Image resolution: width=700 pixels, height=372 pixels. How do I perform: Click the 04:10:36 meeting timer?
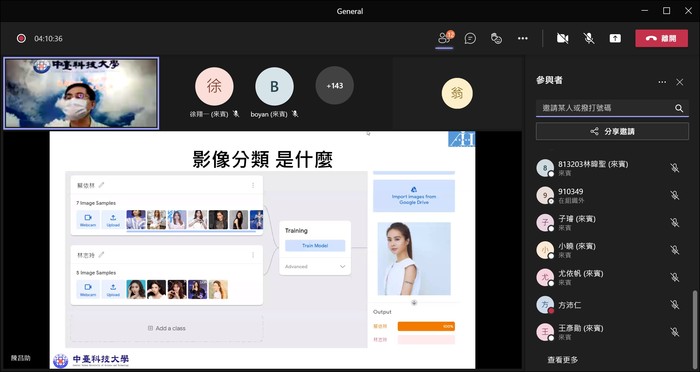tap(48, 39)
